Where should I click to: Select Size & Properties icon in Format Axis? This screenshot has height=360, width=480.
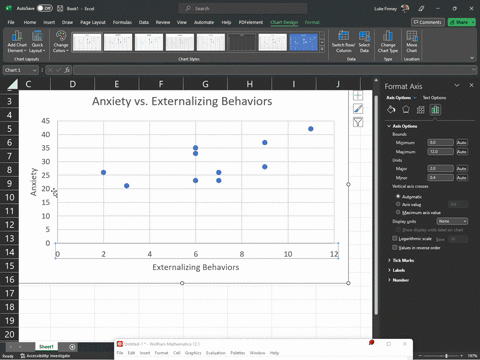coord(420,109)
